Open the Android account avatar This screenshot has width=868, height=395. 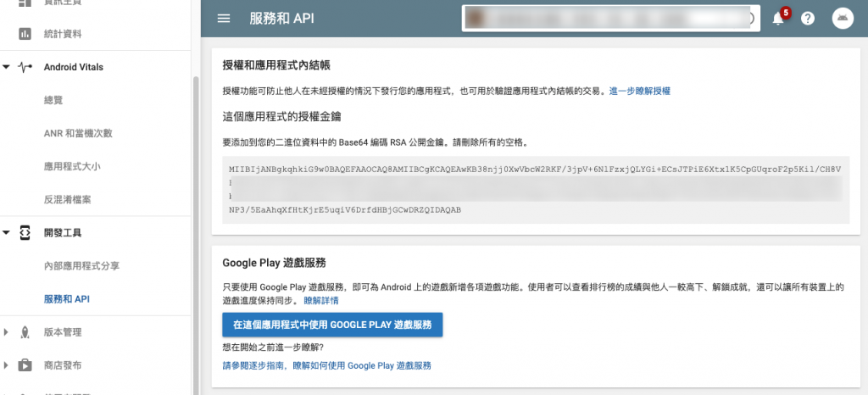[843, 19]
